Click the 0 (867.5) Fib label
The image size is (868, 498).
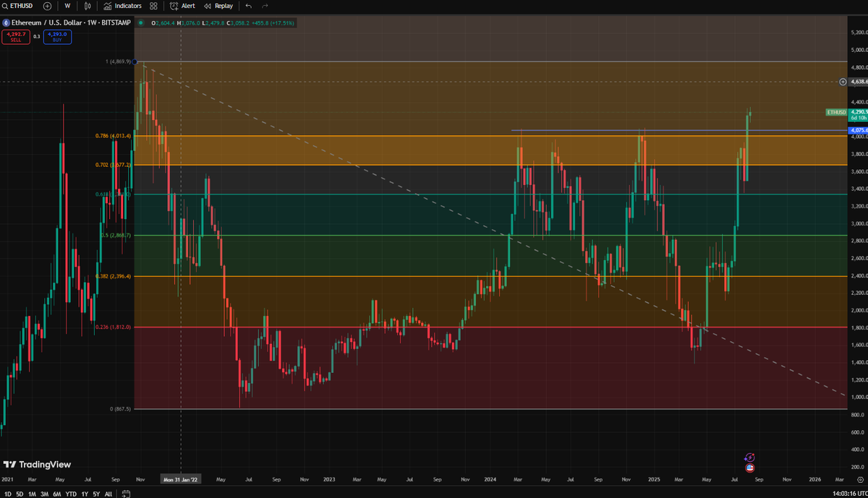[x=121, y=409]
